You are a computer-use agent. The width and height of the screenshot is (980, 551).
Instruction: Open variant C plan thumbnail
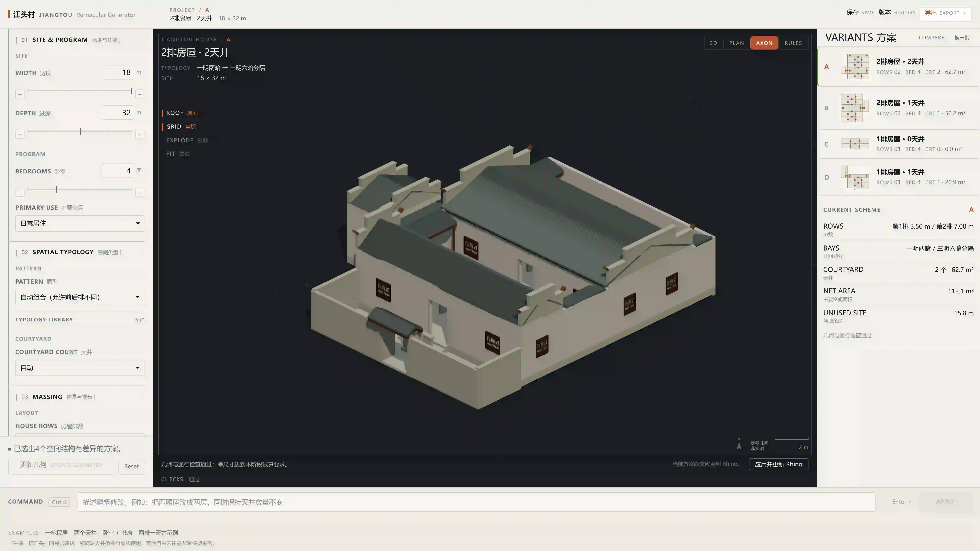(855, 144)
